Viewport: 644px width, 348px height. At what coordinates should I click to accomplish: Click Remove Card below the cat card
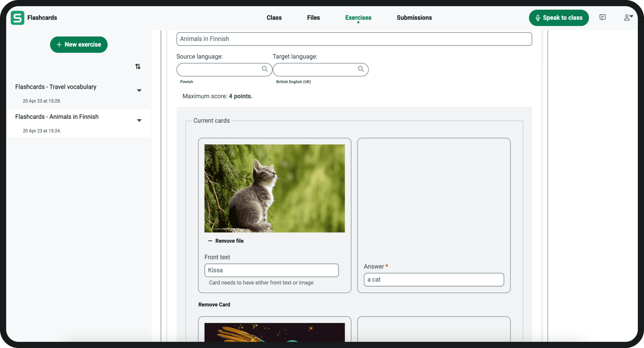[x=214, y=304]
